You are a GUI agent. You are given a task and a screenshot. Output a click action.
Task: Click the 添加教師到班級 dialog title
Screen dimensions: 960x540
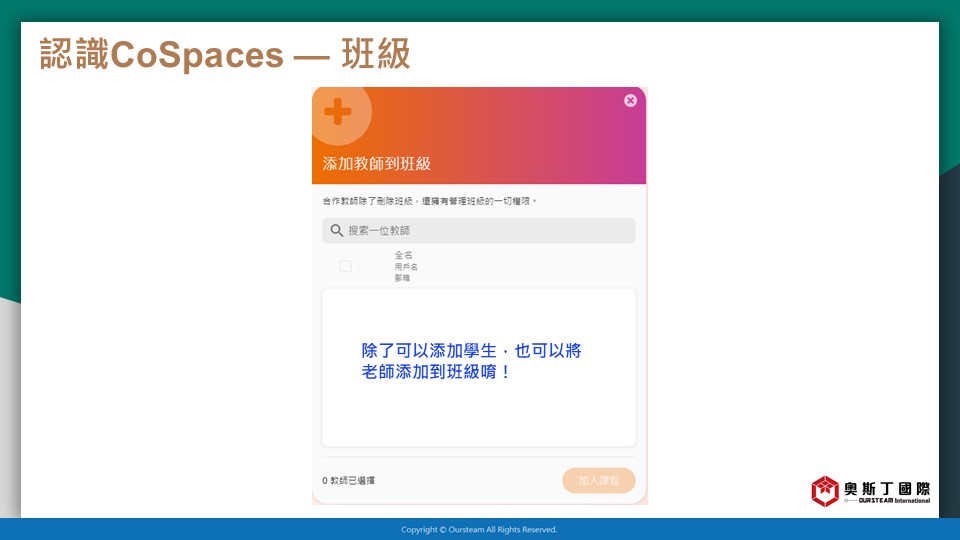[377, 163]
